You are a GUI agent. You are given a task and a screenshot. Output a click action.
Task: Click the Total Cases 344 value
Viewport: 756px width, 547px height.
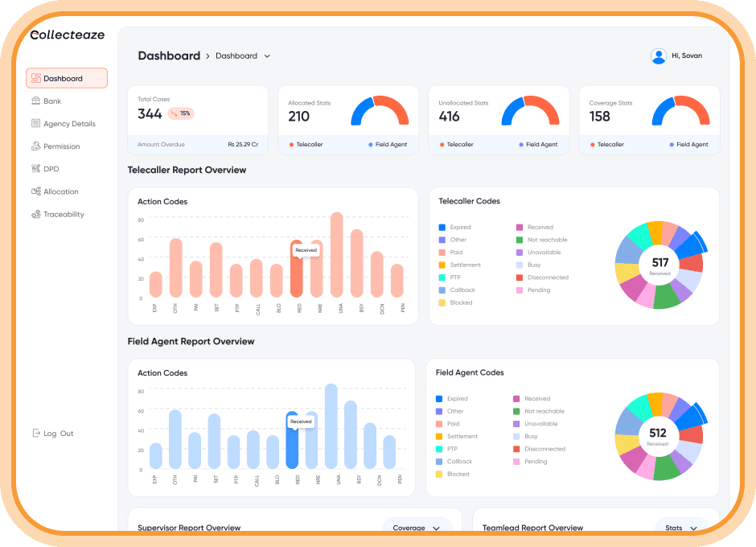click(150, 114)
